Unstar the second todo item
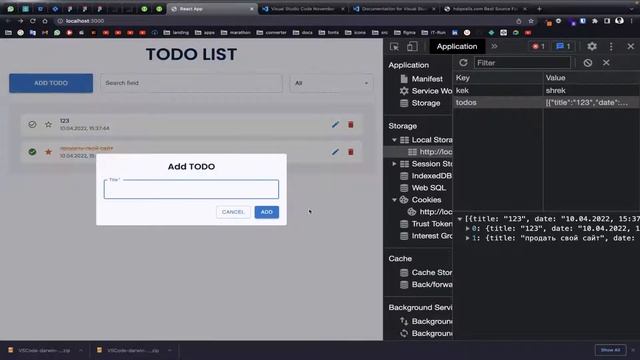This screenshot has height=360, width=640. 48,152
